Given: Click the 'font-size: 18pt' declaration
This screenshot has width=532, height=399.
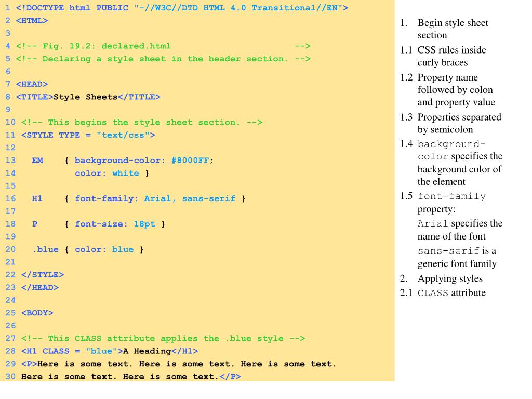Looking at the screenshot, I should coord(115,224).
